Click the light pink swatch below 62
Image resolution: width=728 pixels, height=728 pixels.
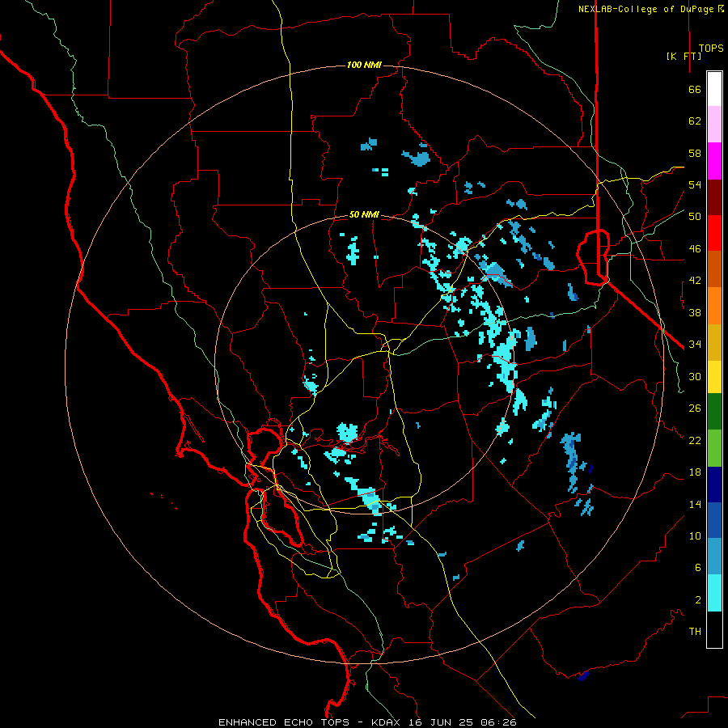714,125
